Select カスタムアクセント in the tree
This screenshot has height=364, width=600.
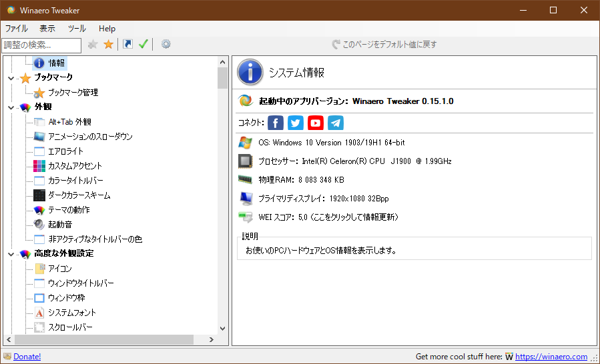point(75,166)
